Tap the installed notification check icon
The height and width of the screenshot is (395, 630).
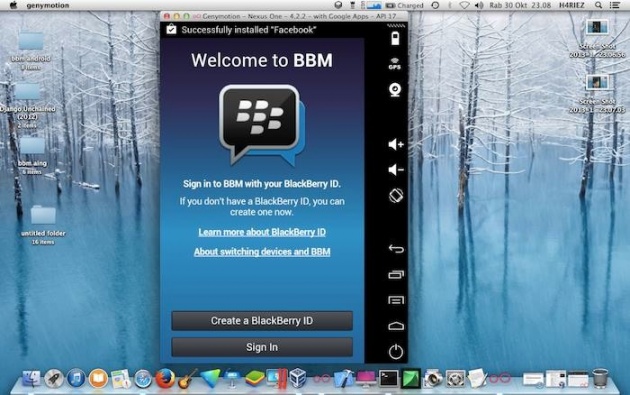coord(171,29)
